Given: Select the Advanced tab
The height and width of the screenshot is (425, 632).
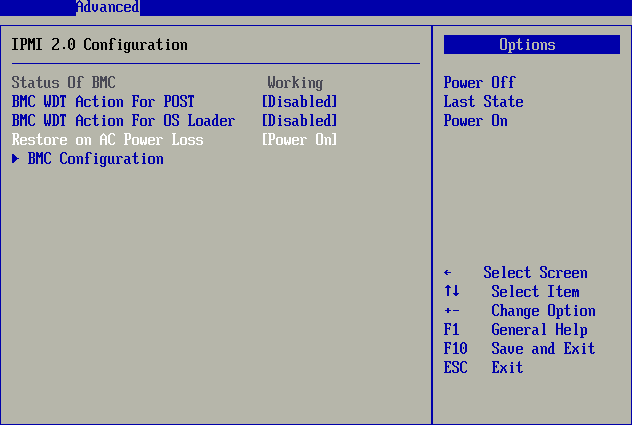Looking at the screenshot, I should 108,7.
